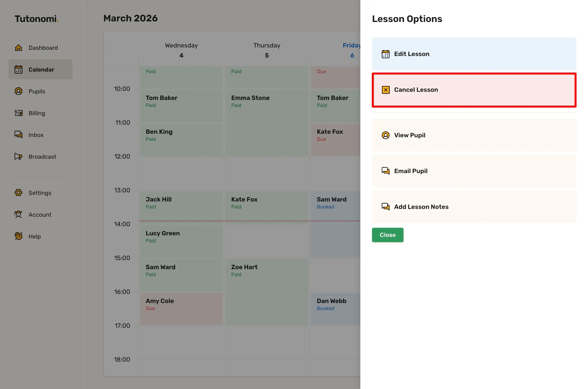Image resolution: width=588 pixels, height=389 pixels.
Task: Select the Email Pupil option
Action: click(x=474, y=171)
